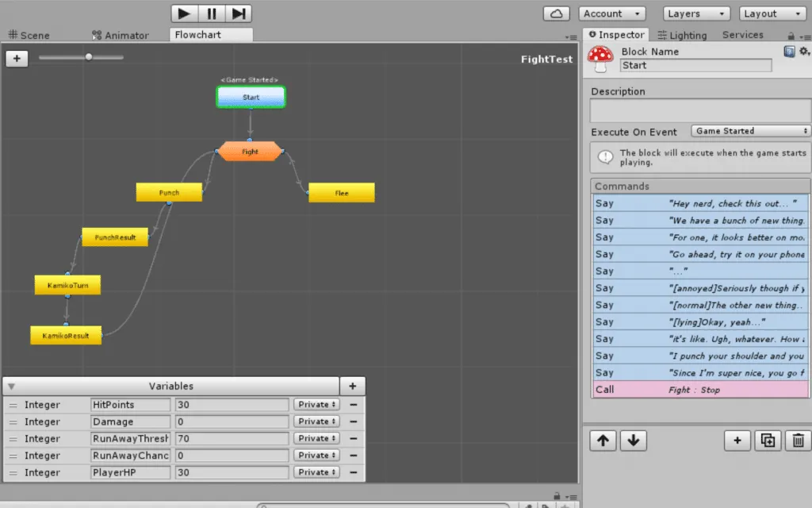Screen dimensions: 812x508
Task: Click the Pause button in the toolbar
Action: coord(210,13)
